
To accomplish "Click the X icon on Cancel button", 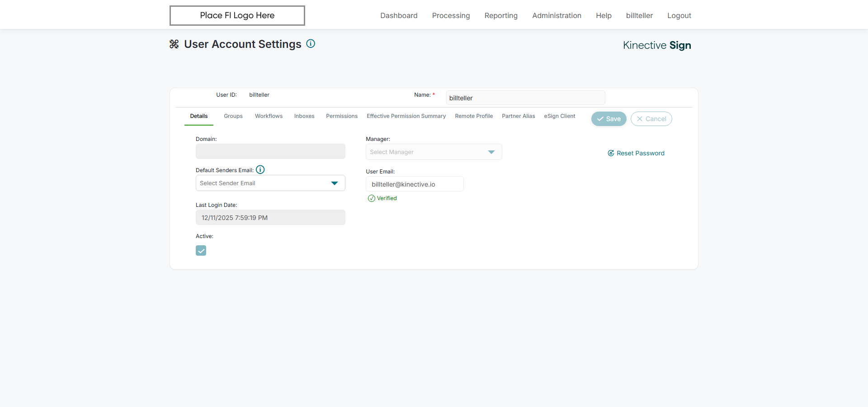I will pos(640,119).
